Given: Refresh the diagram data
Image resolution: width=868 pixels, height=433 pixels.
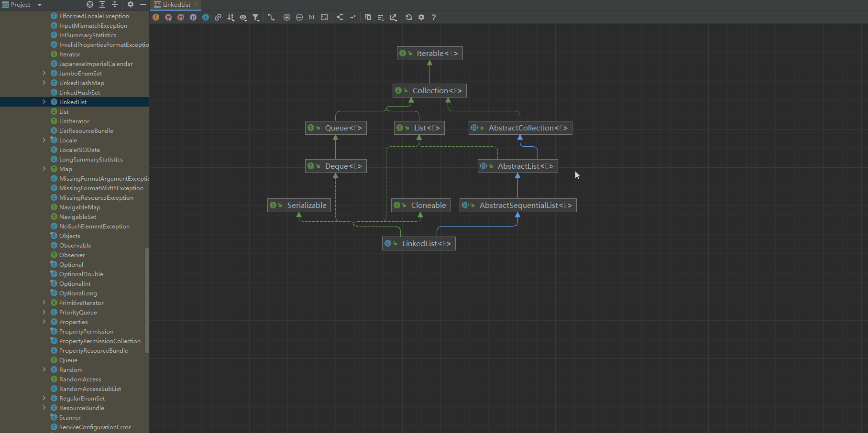Looking at the screenshot, I should pyautogui.click(x=409, y=17).
